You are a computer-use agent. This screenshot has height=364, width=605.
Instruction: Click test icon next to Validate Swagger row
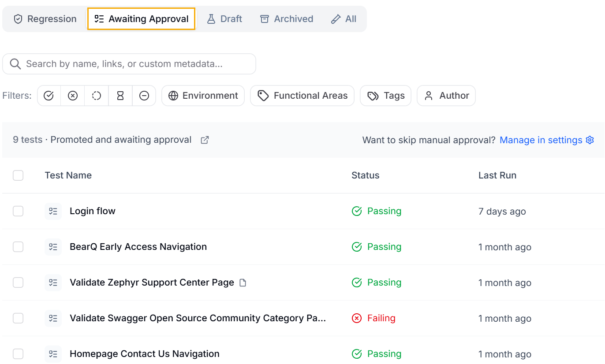53,318
